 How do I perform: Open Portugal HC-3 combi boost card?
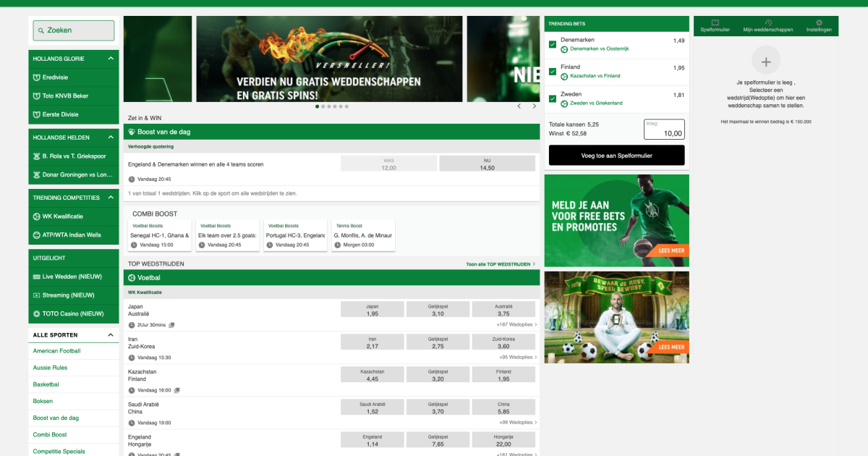click(x=295, y=235)
